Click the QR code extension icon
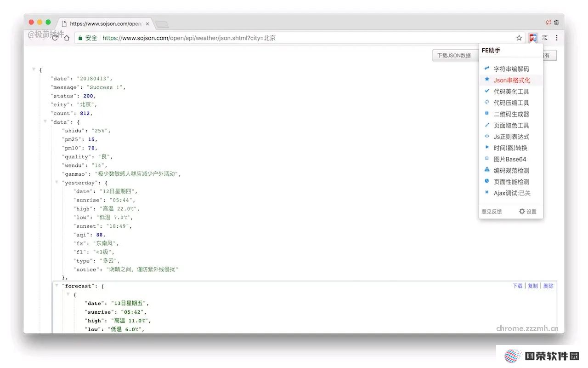The height and width of the screenshot is (368, 588). [x=545, y=38]
